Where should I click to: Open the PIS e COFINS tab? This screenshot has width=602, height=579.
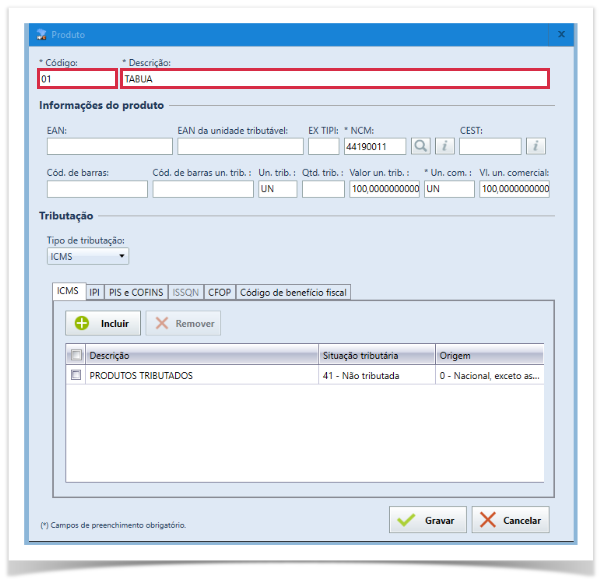tap(136, 293)
